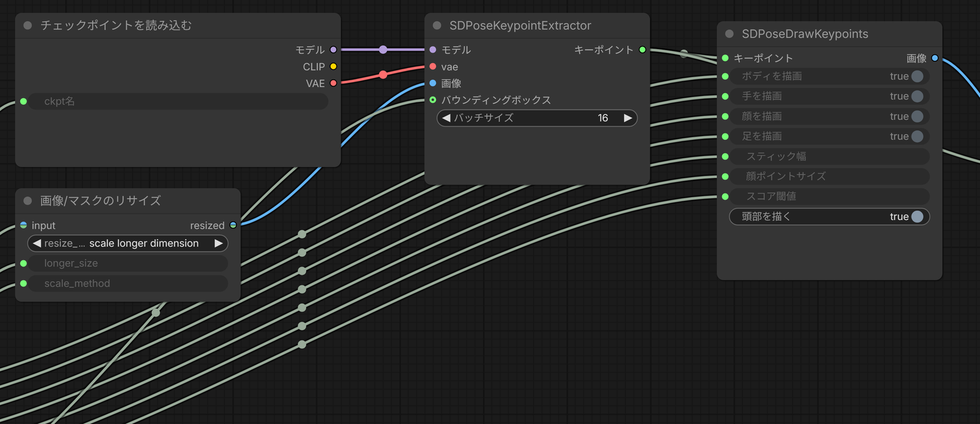Image resolution: width=980 pixels, height=424 pixels.
Task: Select the SDPoseKeypointExtractor node title
Action: (520, 26)
